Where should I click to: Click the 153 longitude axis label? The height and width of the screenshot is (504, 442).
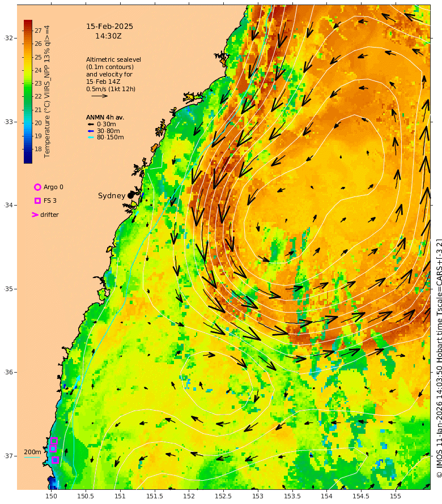pyautogui.click(x=258, y=496)
